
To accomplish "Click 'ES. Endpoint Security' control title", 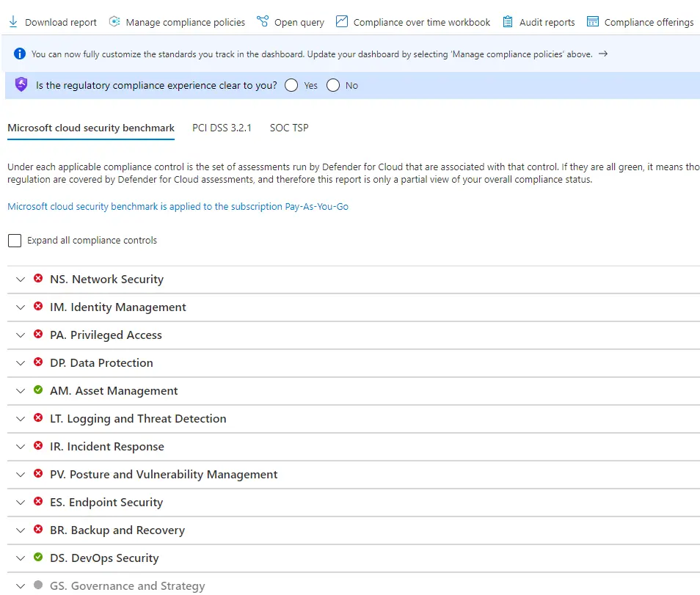I will pyautogui.click(x=106, y=503).
